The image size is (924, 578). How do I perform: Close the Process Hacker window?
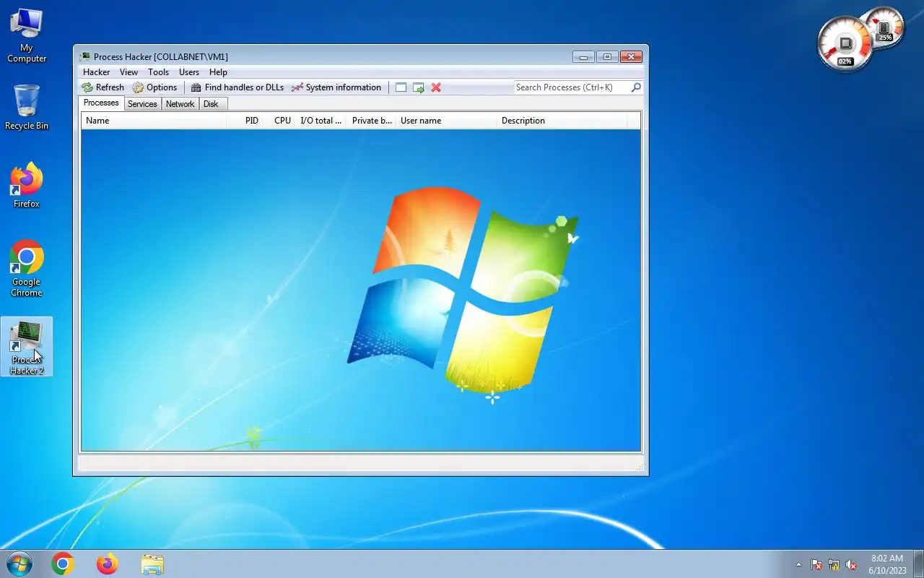(631, 57)
